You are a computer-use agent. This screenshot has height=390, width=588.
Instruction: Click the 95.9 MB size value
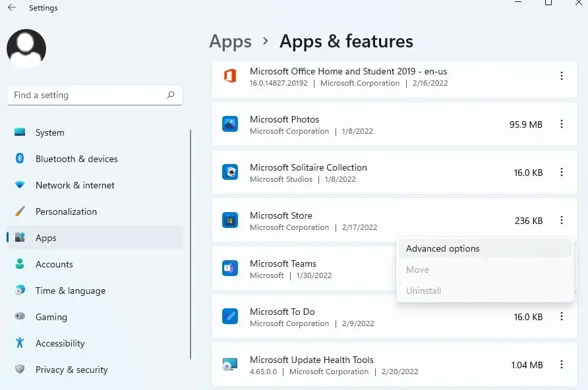click(526, 125)
